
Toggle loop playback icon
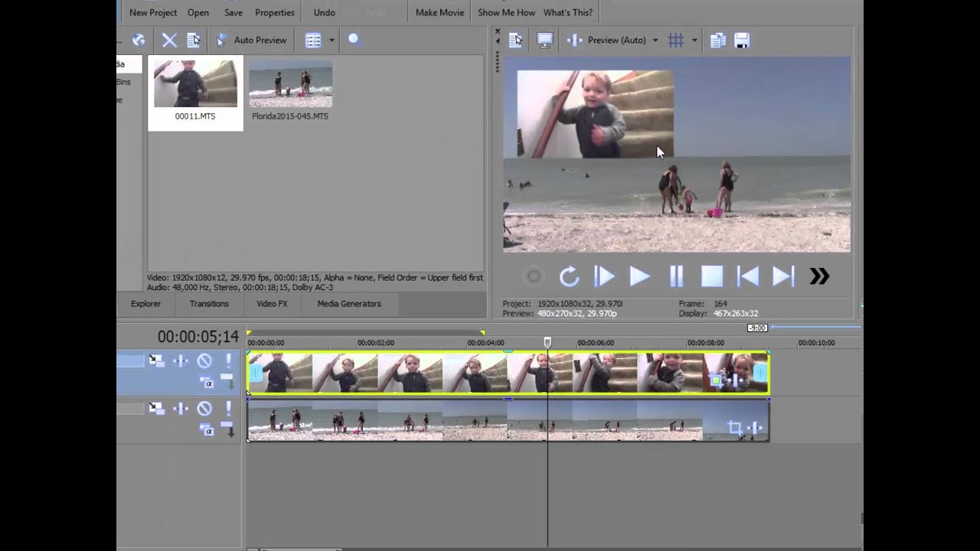[568, 276]
